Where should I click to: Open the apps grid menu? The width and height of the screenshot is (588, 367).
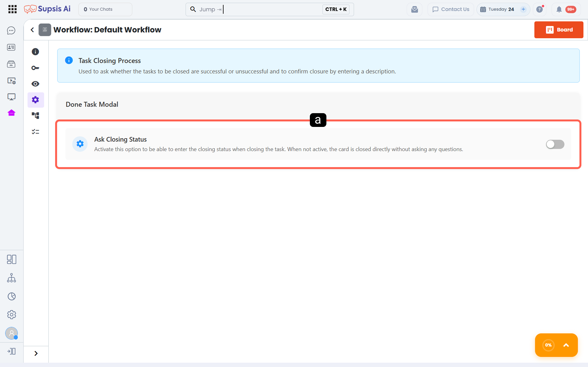(12, 9)
